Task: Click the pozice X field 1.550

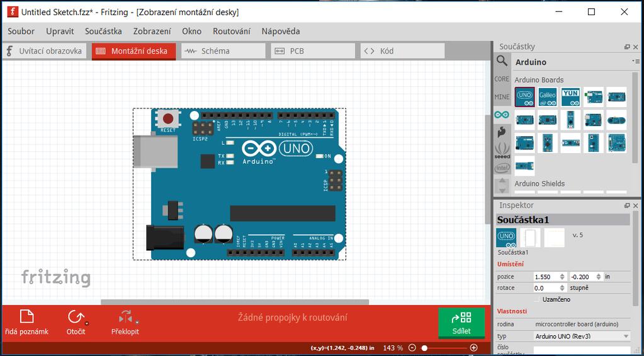Action: point(546,277)
